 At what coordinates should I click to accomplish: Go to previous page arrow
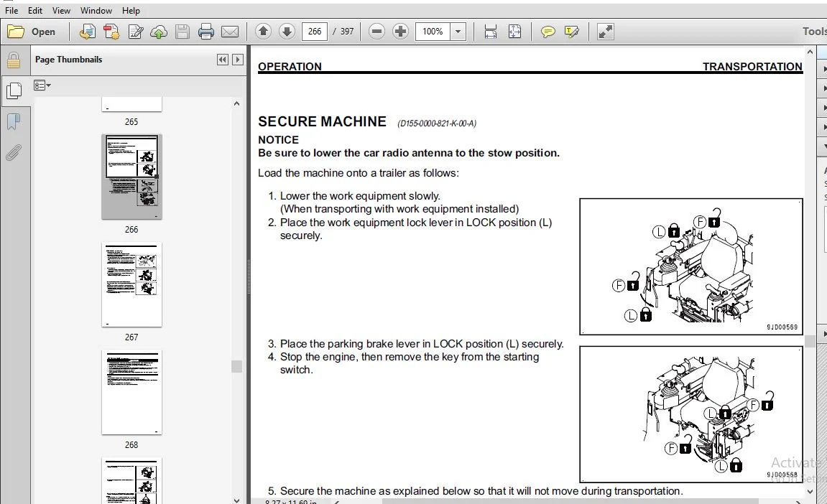coord(263,31)
